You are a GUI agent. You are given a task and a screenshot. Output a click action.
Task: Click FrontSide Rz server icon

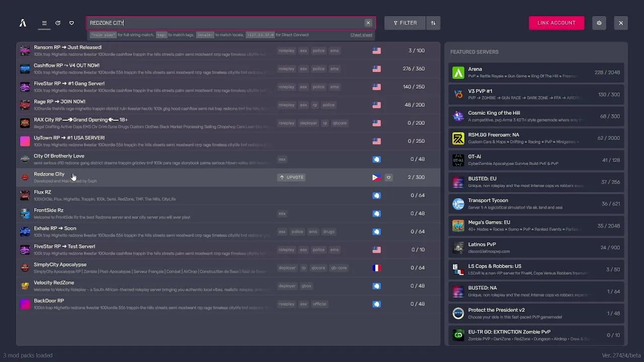[25, 213]
